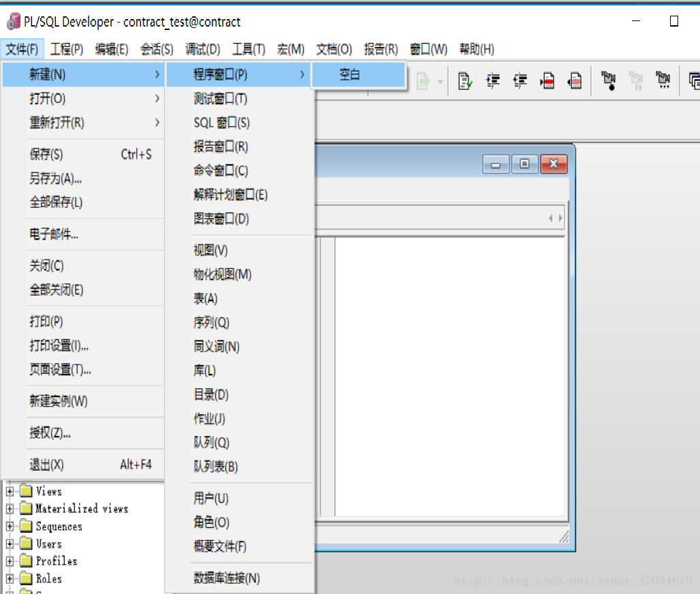
Task: Open the 会话(S) menu
Action: 157,49
